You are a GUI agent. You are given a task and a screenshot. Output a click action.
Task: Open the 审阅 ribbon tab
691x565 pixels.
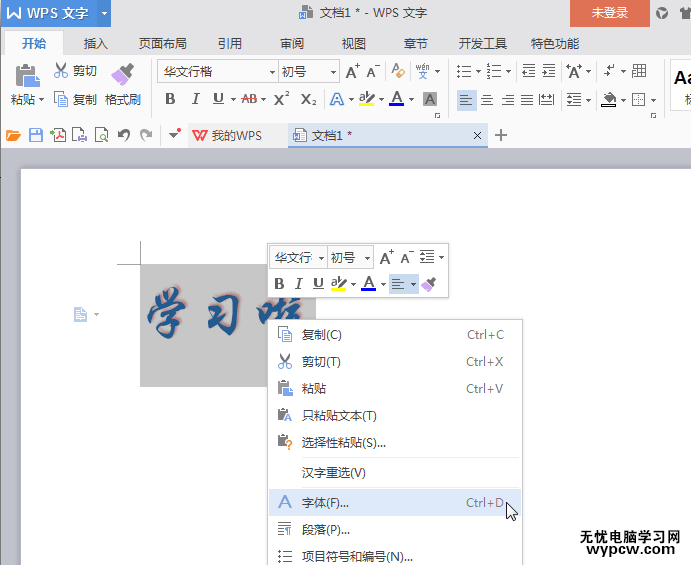[292, 44]
